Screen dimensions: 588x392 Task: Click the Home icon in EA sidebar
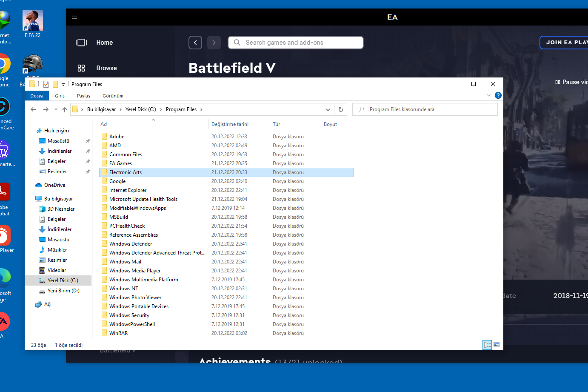coord(81,43)
